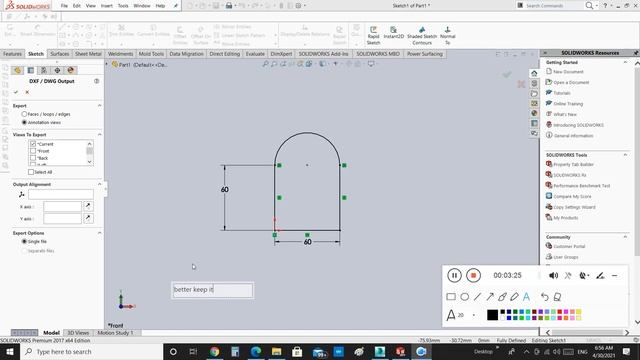This screenshot has width=640, height=360.
Task: Open the Insert menu
Action: coord(107,6)
